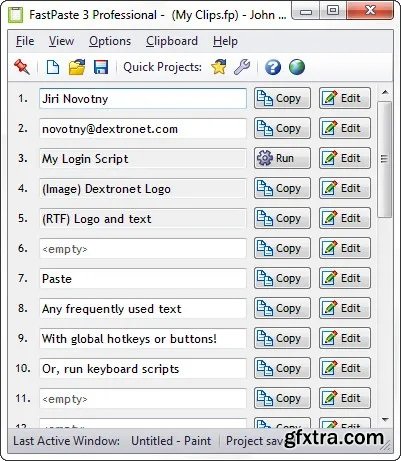Click the novotny@dextronet.com text field

[x=143, y=129]
